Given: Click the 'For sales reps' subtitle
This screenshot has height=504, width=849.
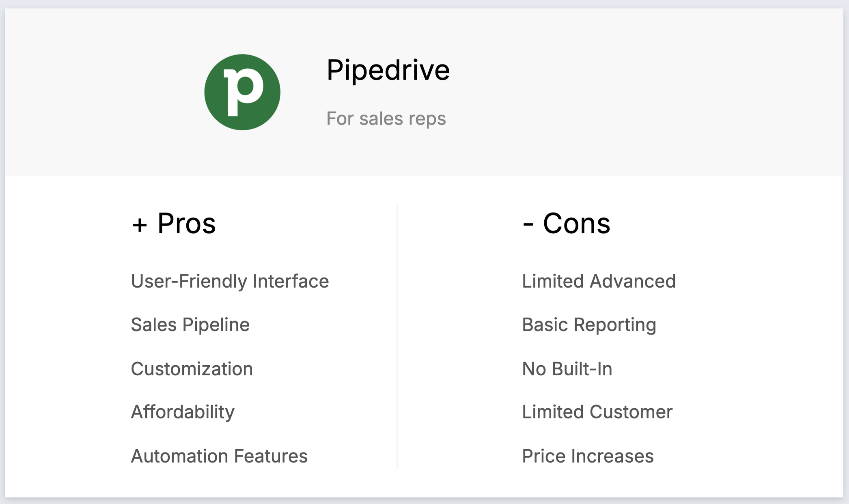Looking at the screenshot, I should click(386, 118).
